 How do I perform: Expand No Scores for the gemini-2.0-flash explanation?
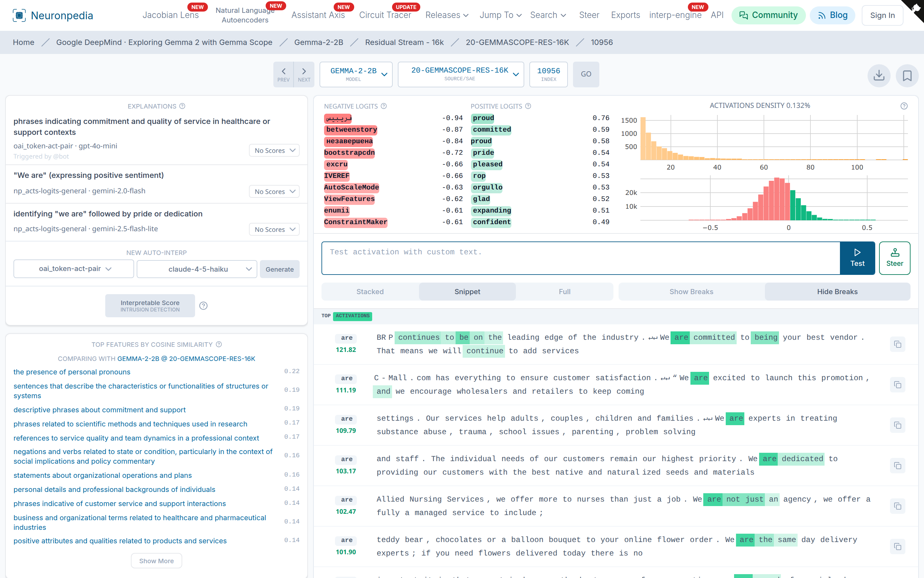pos(274,191)
